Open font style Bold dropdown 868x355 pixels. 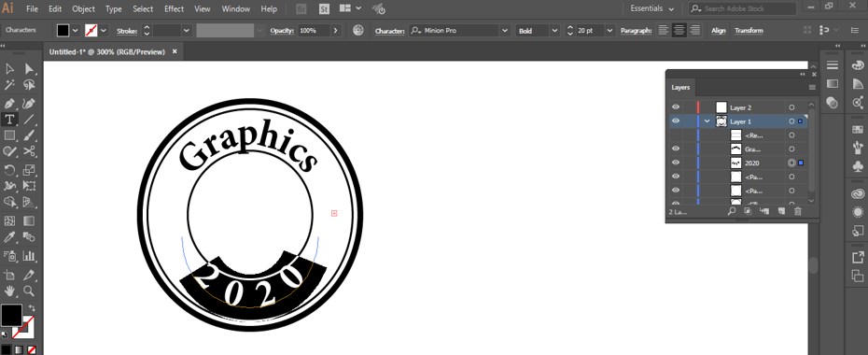click(x=554, y=31)
